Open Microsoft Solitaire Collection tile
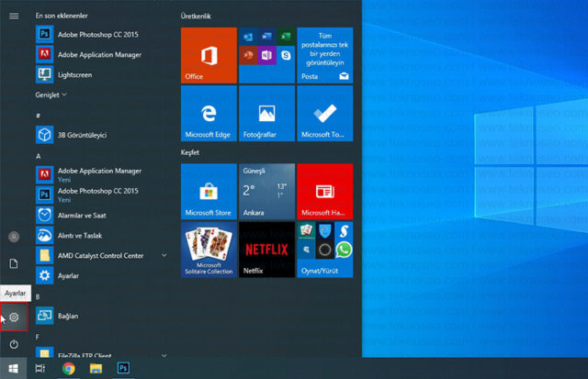Image resolution: width=588 pixels, height=379 pixels. point(209,250)
